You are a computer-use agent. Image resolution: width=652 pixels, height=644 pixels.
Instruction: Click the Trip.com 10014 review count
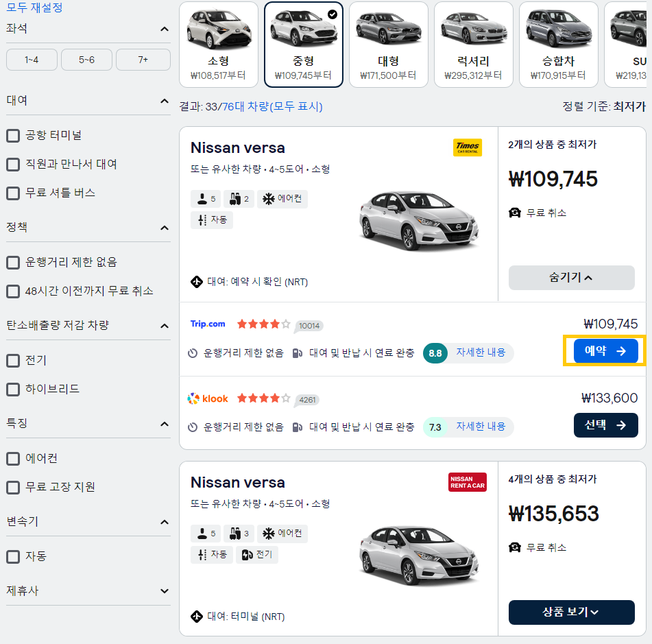[309, 326]
